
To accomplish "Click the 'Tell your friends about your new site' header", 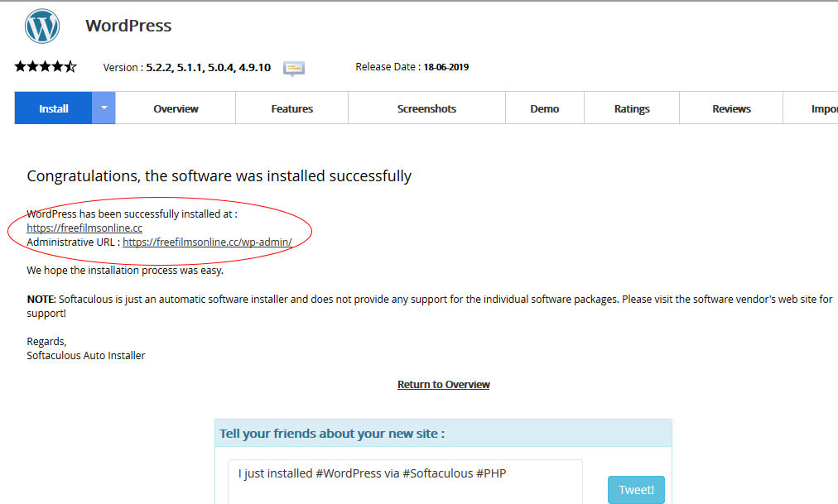I will [332, 434].
